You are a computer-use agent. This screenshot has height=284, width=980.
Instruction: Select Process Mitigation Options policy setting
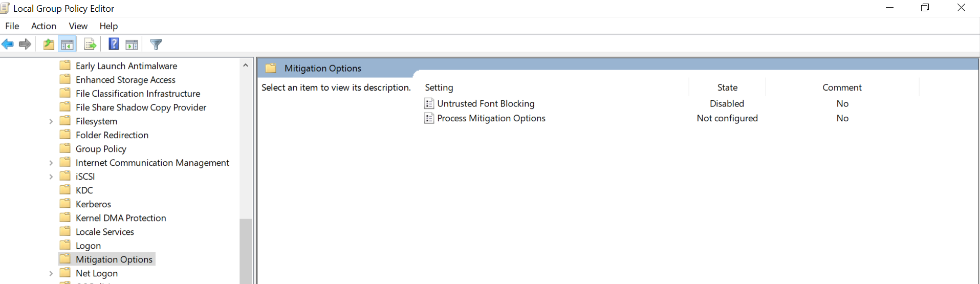click(x=491, y=118)
